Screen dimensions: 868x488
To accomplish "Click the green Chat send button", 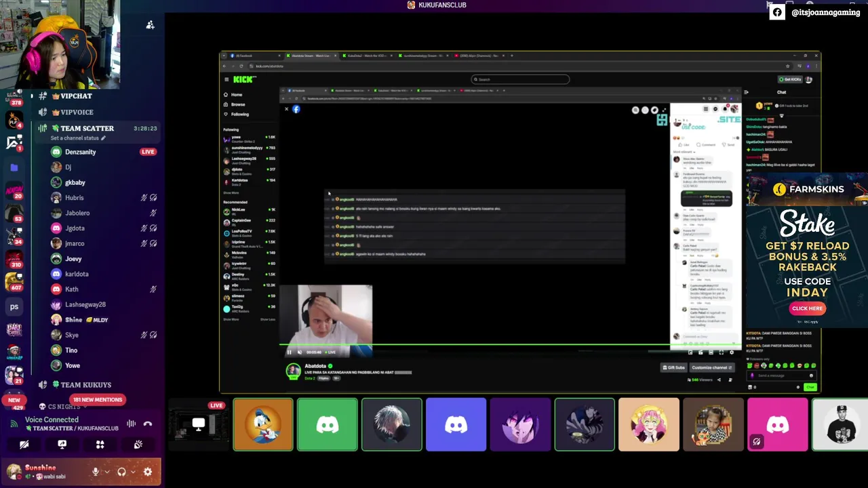I will 810,387.
